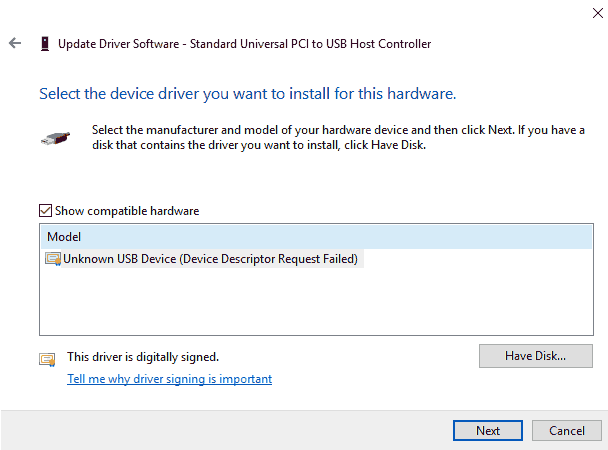Viewport: 608px width, 450px height.
Task: Click the heading Select the device driver
Action: [247, 94]
